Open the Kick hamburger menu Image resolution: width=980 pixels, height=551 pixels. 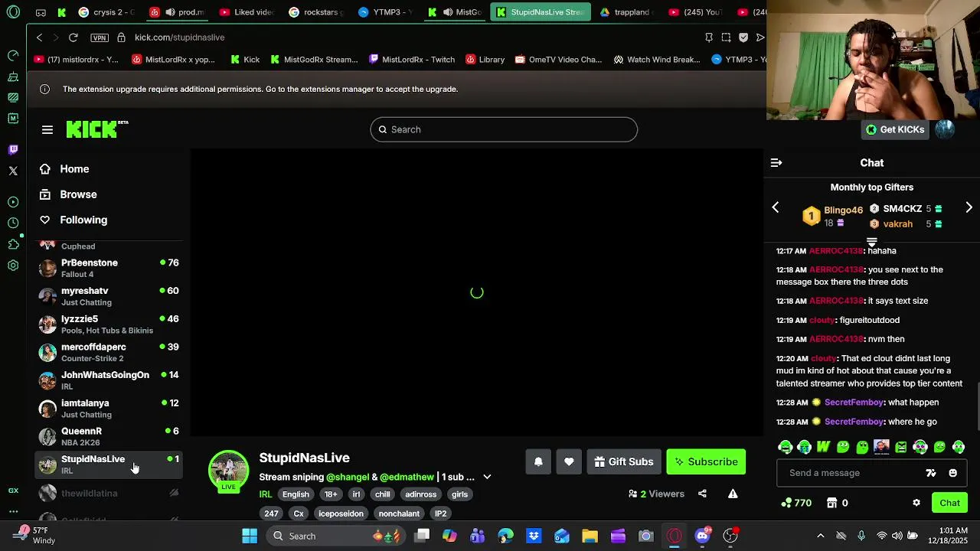47,130
